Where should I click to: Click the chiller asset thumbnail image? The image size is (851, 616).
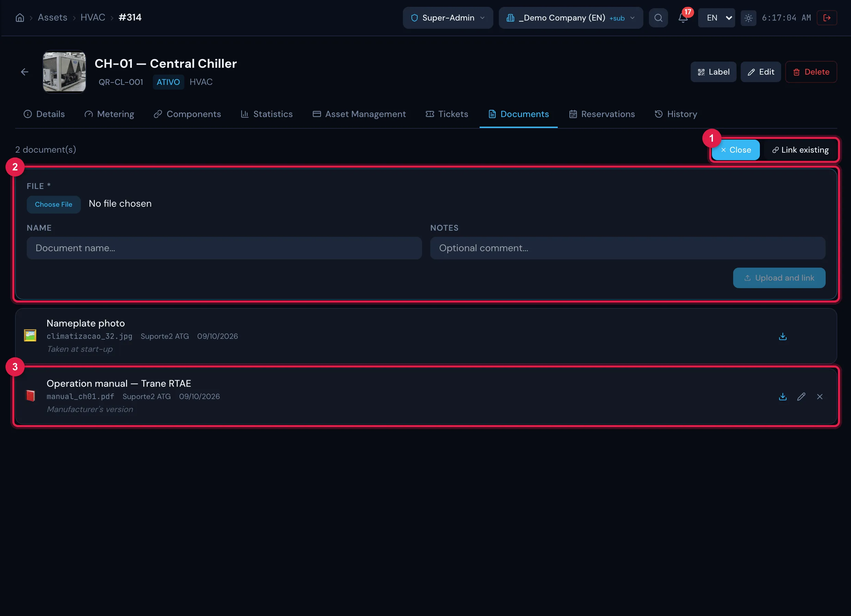tap(64, 72)
